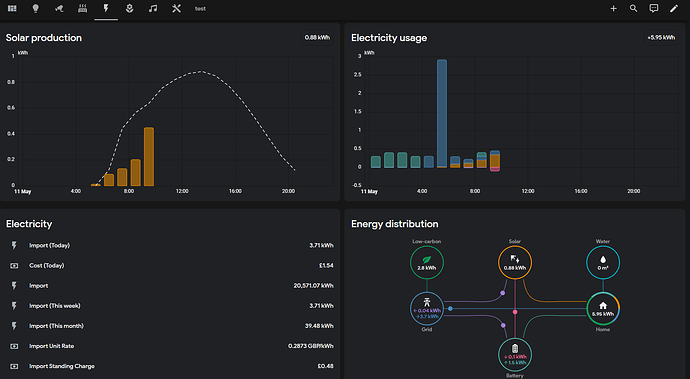The width and height of the screenshot is (690, 379).
Task: Click the first teal electricity usage bar
Action: (375, 162)
